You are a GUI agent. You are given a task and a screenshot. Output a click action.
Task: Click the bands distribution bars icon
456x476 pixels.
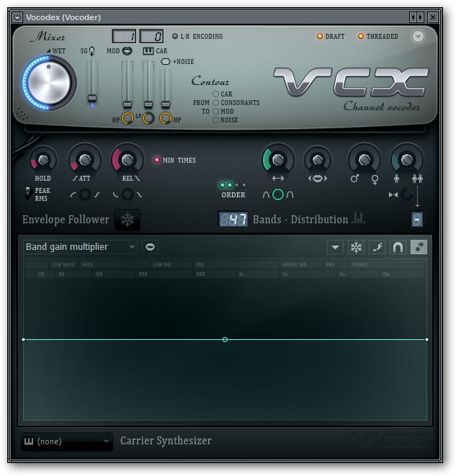tap(358, 219)
